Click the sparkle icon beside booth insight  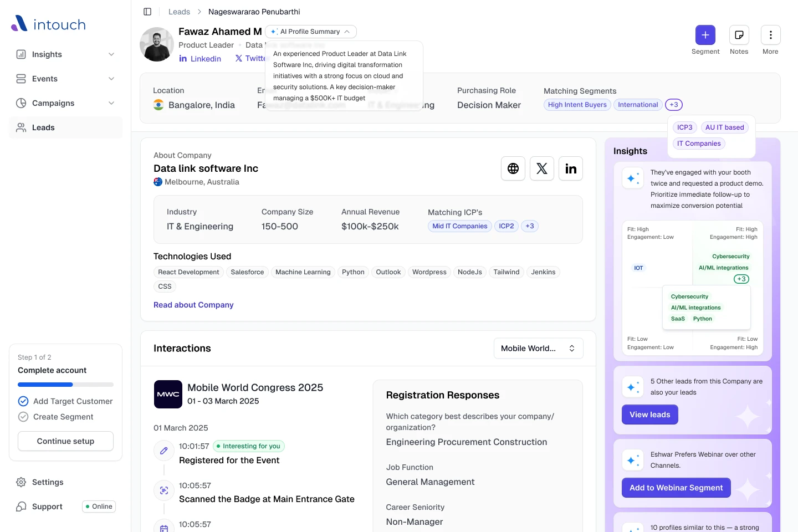coord(632,178)
